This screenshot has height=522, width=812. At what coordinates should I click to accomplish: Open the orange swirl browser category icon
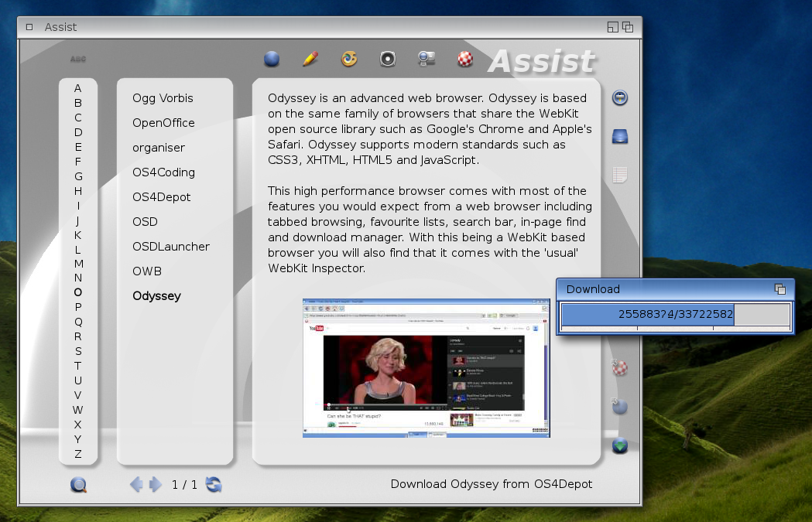coord(349,59)
